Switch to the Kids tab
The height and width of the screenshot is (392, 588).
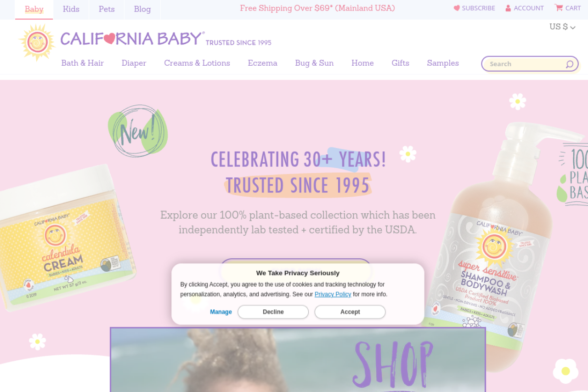pyautogui.click(x=71, y=9)
